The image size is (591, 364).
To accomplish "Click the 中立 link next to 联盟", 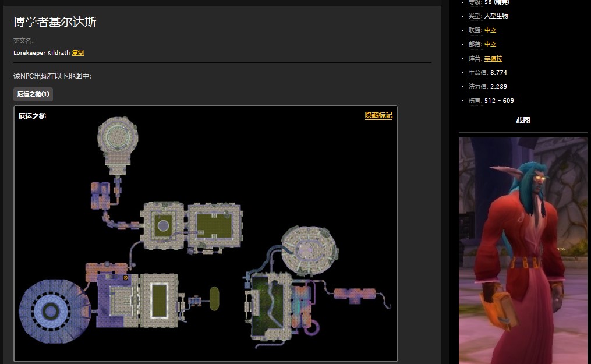I will pyautogui.click(x=490, y=30).
